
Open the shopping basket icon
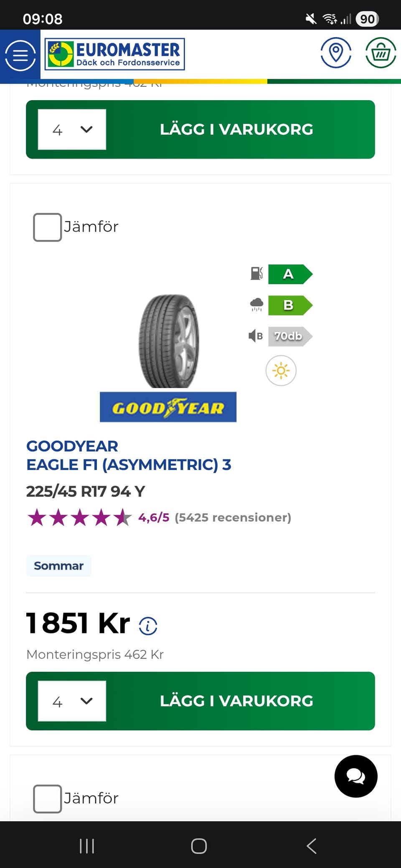coord(381,53)
